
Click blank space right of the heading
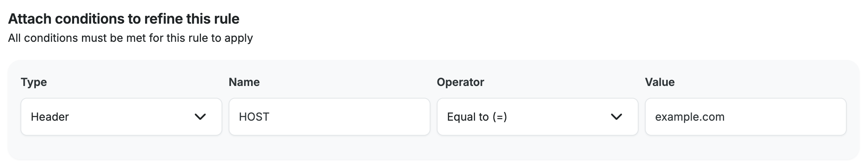(x=512, y=19)
